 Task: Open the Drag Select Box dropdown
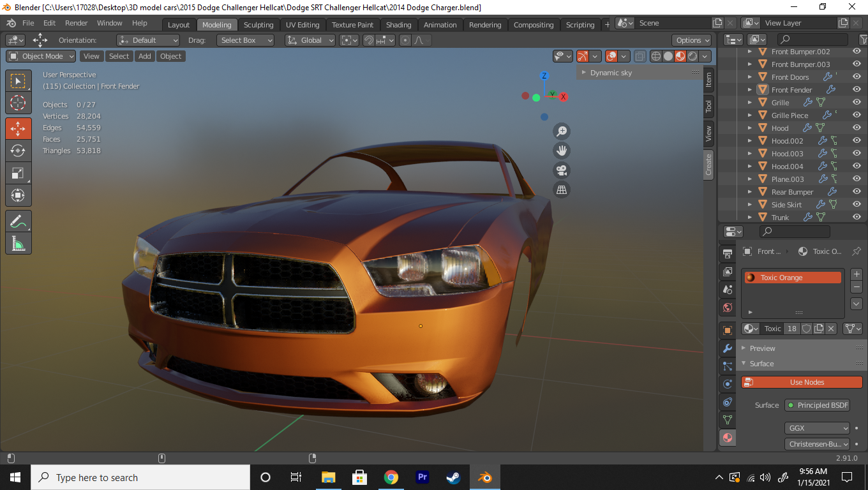(x=246, y=40)
